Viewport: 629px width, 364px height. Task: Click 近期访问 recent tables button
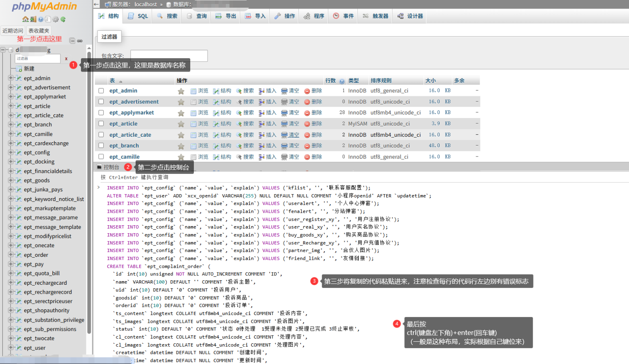coord(13,31)
